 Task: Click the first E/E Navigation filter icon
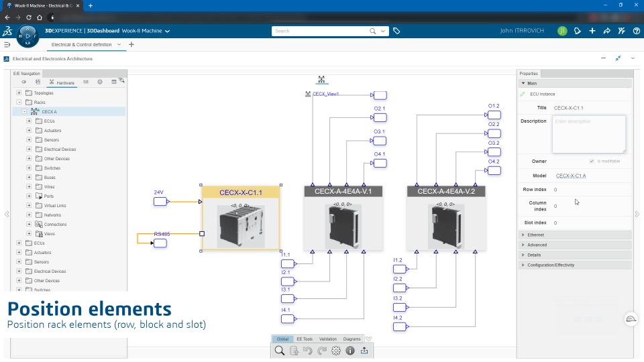(24, 82)
